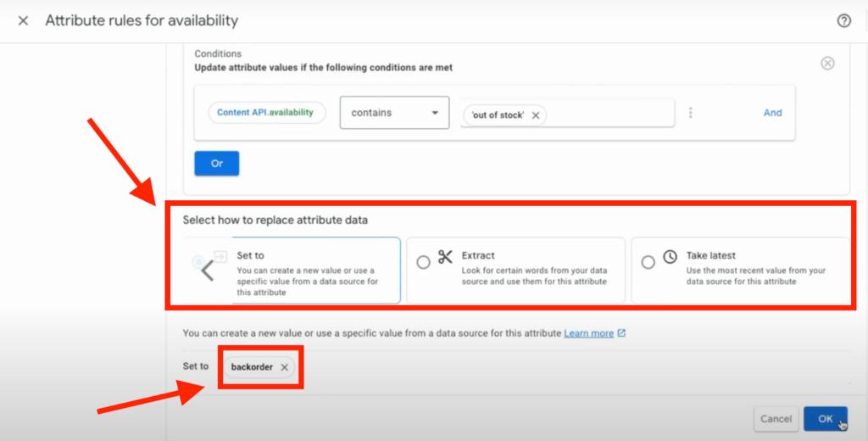Click the Content API.availability chip
Viewport: 868px width, 441px height.
pos(267,113)
